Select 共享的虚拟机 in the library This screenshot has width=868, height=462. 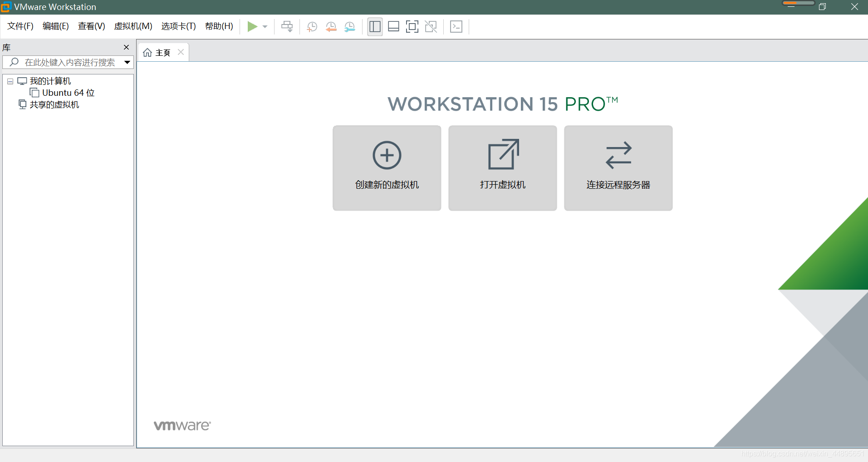click(x=54, y=105)
